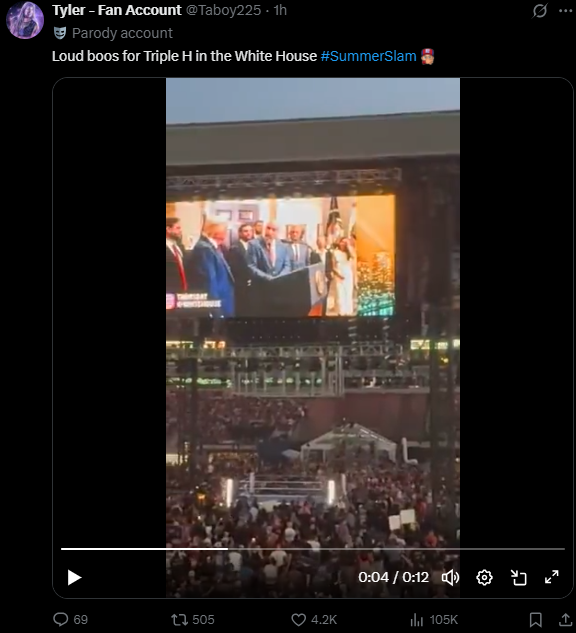Click the profile avatar picture
Screen dimensions: 576x633
(x=25, y=20)
